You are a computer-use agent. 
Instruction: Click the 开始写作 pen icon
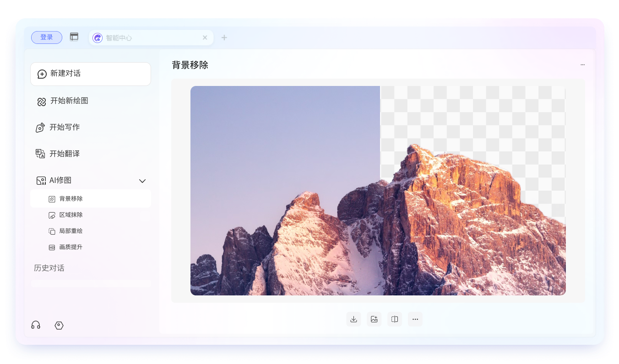41,127
